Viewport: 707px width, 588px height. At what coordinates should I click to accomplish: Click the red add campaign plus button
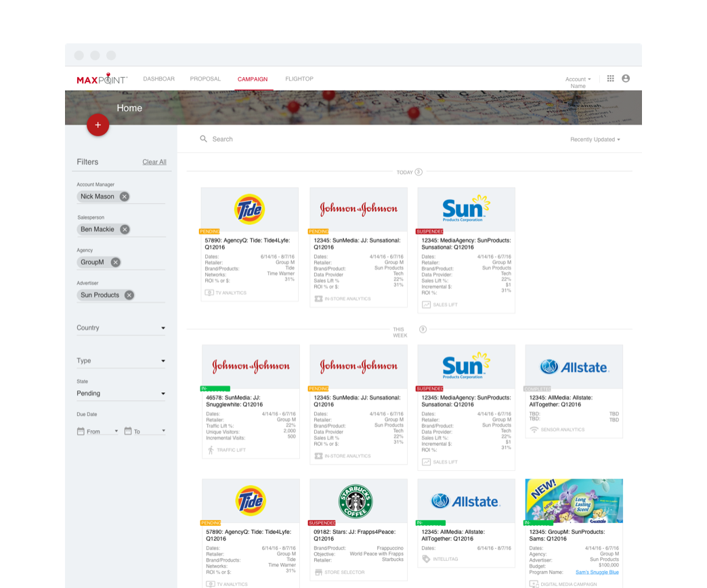[98, 125]
